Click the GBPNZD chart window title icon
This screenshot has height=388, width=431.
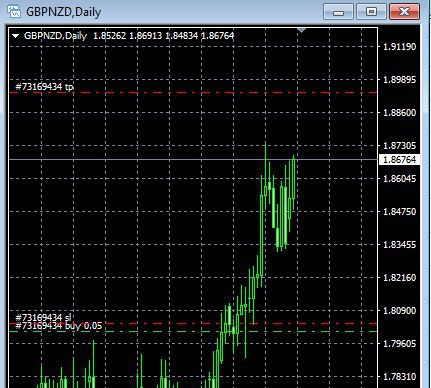(14, 11)
